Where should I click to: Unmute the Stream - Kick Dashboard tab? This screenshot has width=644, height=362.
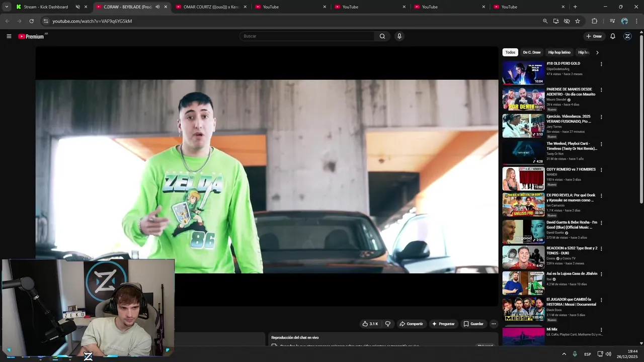coord(77,7)
